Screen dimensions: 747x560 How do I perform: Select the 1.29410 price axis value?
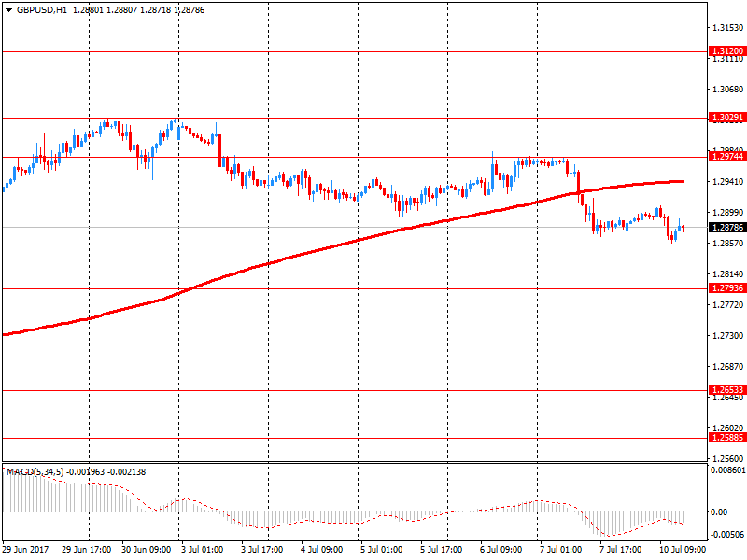tap(727, 181)
